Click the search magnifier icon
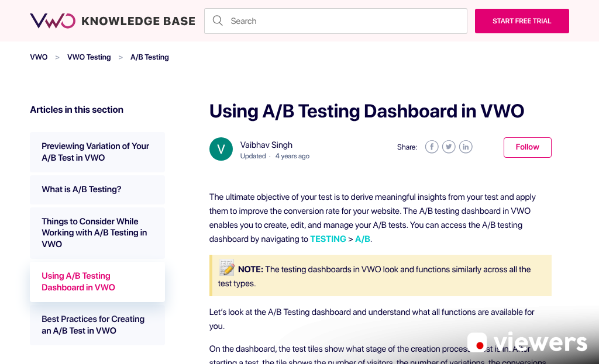 tap(218, 20)
